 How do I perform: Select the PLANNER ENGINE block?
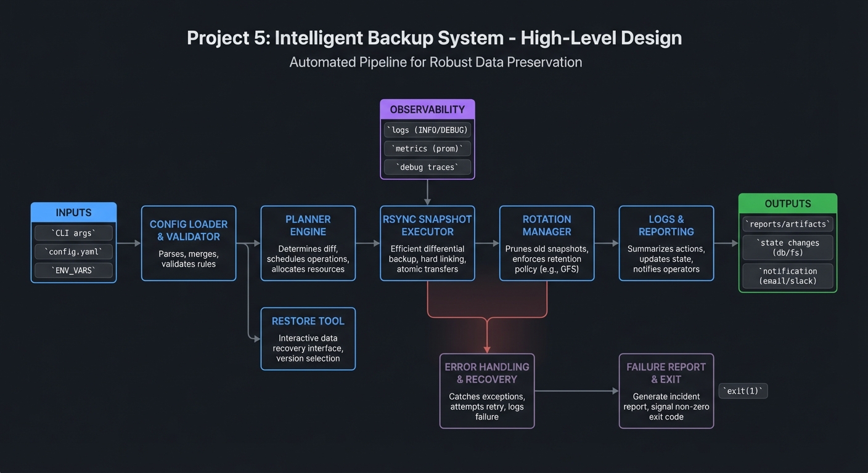[308, 243]
